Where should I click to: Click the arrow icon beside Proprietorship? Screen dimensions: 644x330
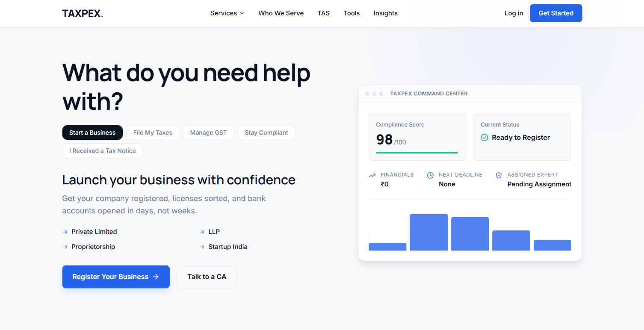click(65, 247)
